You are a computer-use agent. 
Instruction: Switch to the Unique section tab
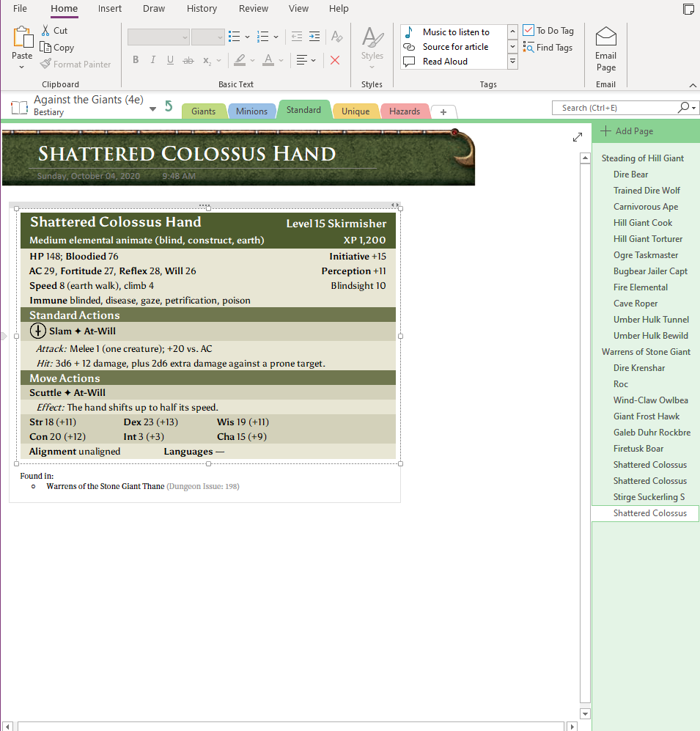(355, 111)
